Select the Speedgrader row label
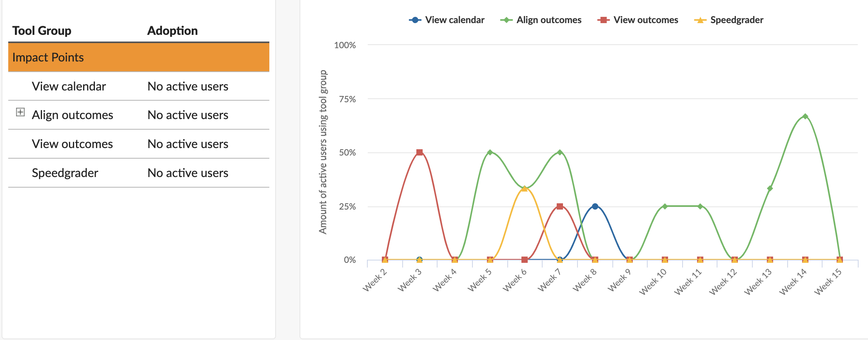This screenshot has height=340, width=868. pyautogui.click(x=65, y=173)
